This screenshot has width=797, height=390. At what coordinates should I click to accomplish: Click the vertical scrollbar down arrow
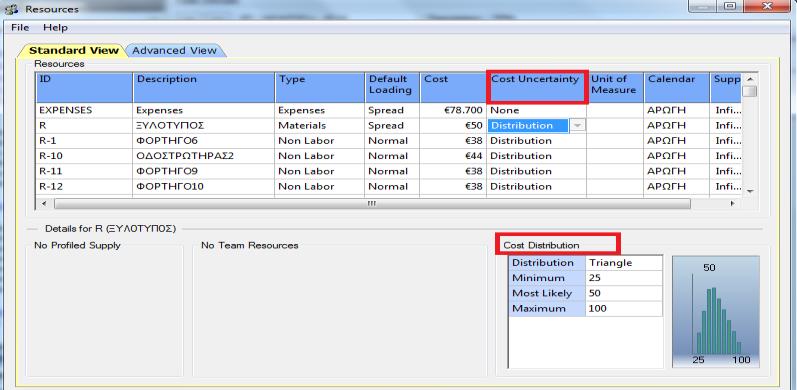tap(749, 191)
